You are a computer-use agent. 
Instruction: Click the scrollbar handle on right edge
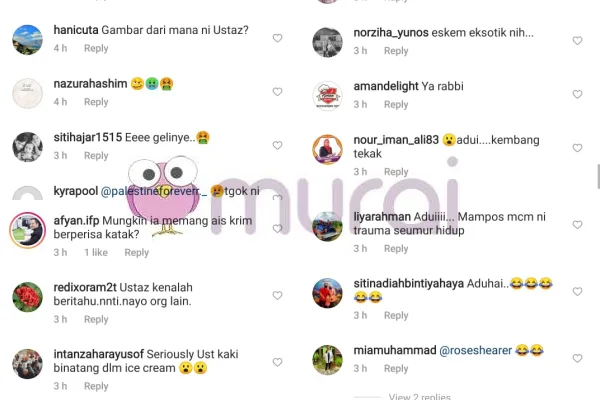pos(598,176)
